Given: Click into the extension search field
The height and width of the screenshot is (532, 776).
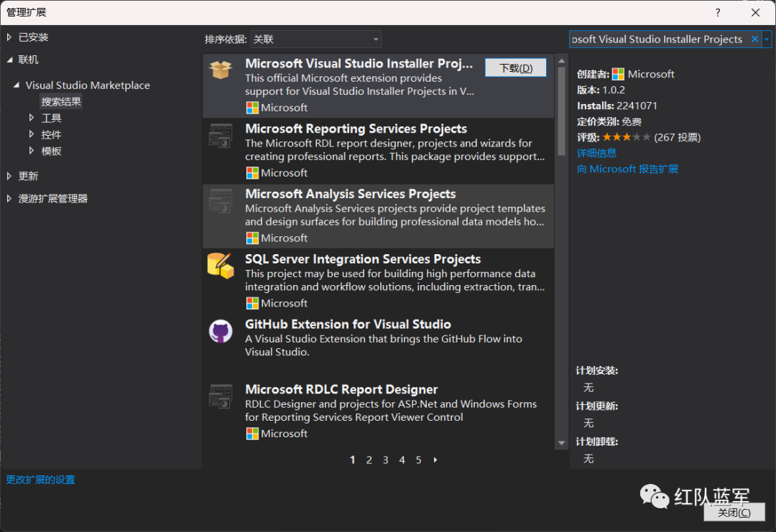Looking at the screenshot, I should [x=658, y=39].
